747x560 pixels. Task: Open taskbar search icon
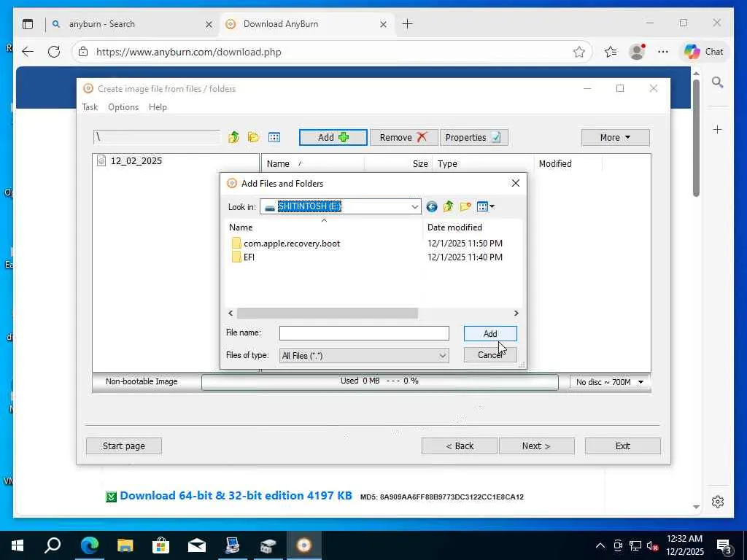tap(53, 545)
